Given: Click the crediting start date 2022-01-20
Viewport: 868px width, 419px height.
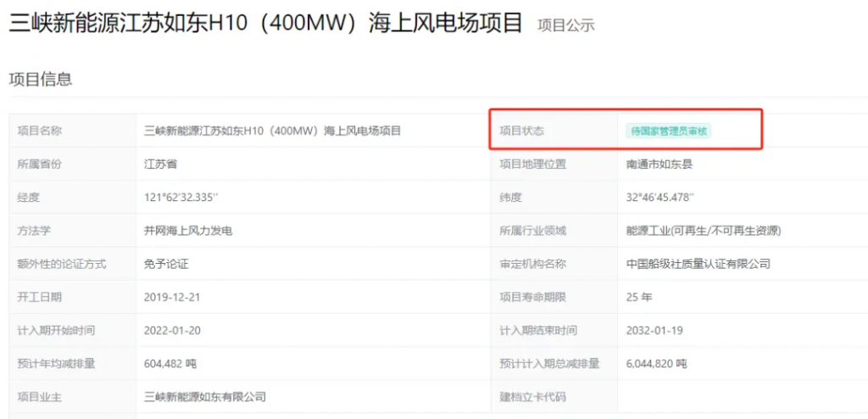Looking at the screenshot, I should click(172, 330).
